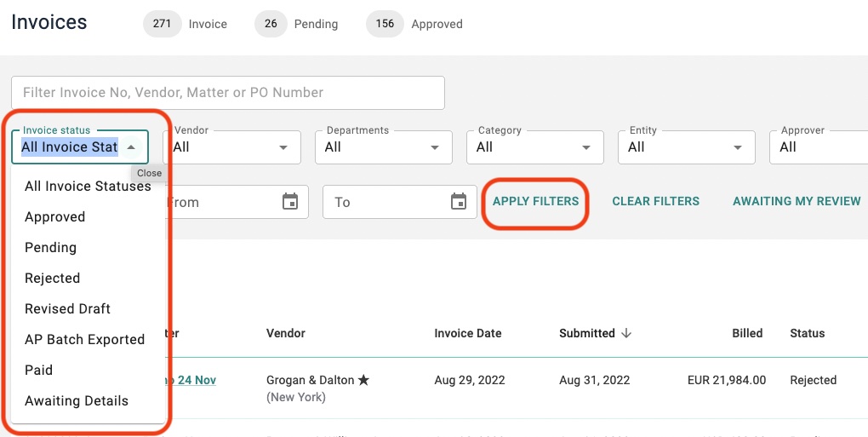This screenshot has width=868, height=437.
Task: Open the To date calendar icon
Action: [459, 202]
